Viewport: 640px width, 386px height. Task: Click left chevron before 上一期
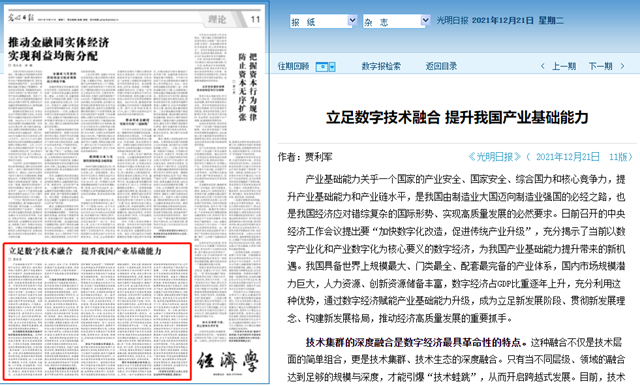tap(542, 66)
